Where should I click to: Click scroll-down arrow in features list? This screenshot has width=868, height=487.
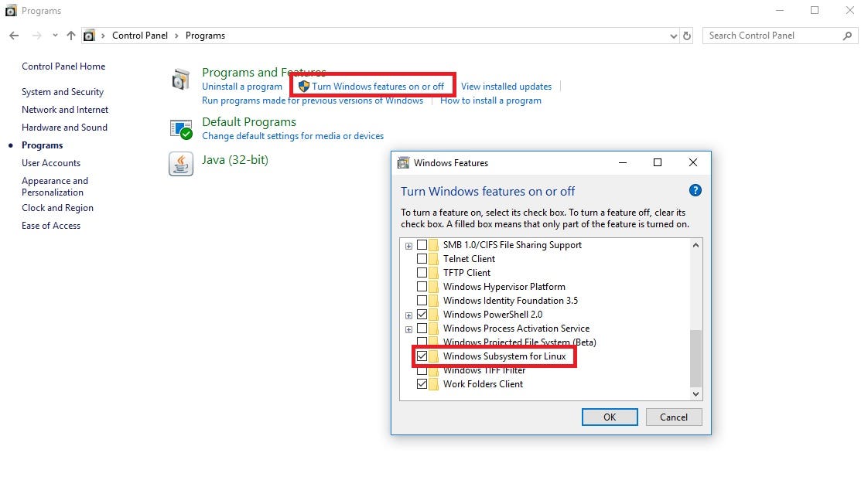click(x=695, y=394)
